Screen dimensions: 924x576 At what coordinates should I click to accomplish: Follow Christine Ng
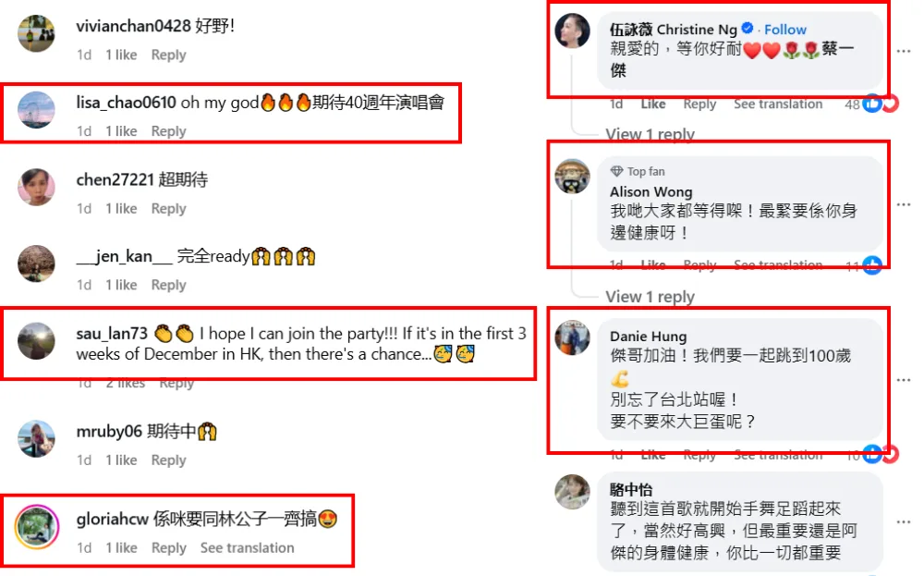pyautogui.click(x=784, y=30)
